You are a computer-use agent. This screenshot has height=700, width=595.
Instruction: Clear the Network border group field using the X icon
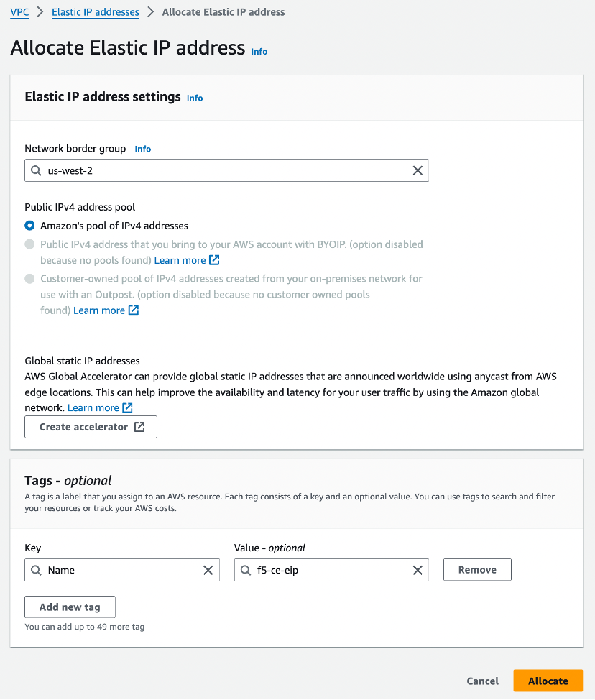(x=418, y=170)
